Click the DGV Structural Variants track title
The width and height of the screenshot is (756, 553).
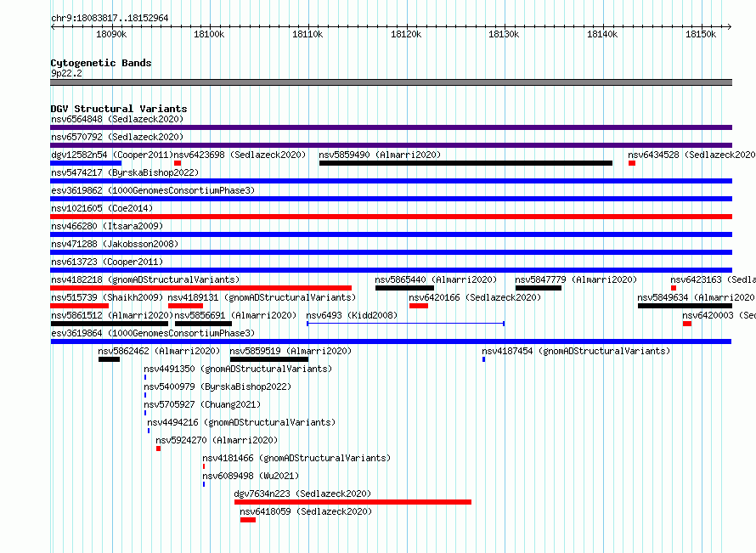(119, 109)
